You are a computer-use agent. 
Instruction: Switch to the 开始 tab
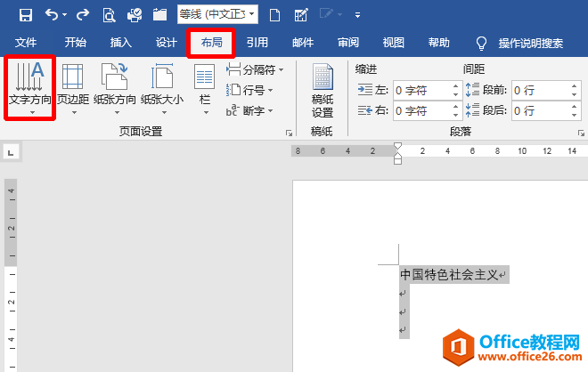click(x=76, y=43)
